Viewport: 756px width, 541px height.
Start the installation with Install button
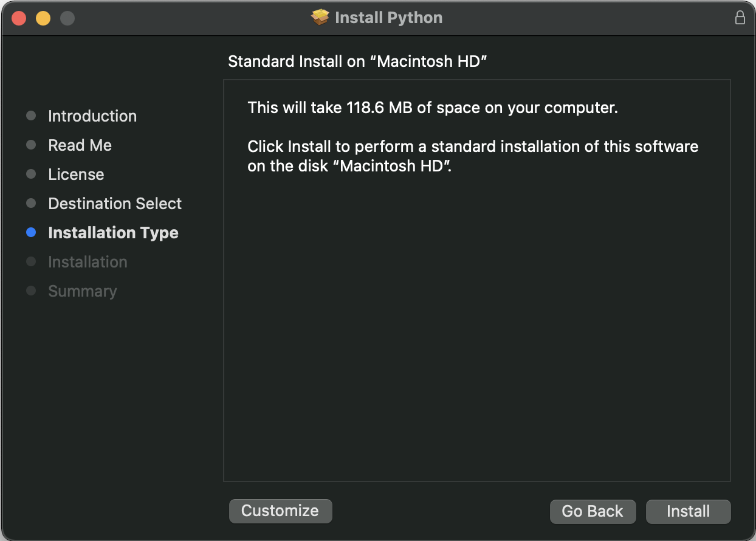click(688, 512)
